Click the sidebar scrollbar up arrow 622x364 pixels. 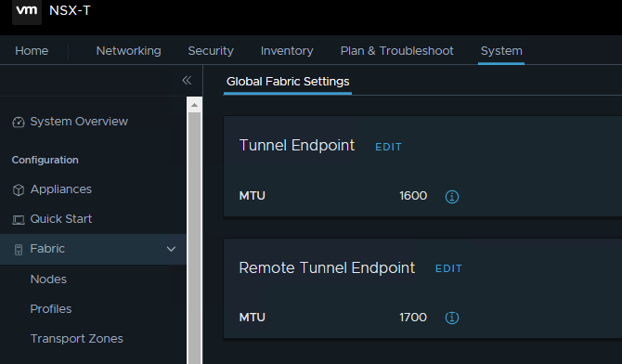(194, 105)
